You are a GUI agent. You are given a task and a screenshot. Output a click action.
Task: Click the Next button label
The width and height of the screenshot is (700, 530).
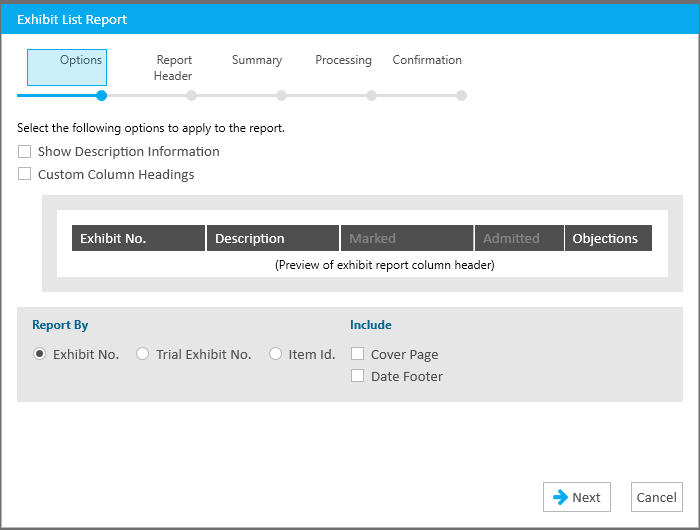click(586, 497)
